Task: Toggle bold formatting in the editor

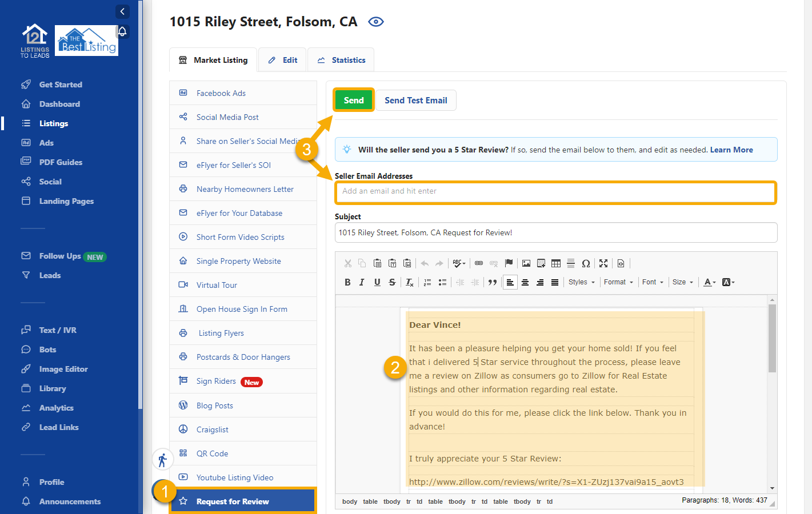Action: tap(347, 282)
